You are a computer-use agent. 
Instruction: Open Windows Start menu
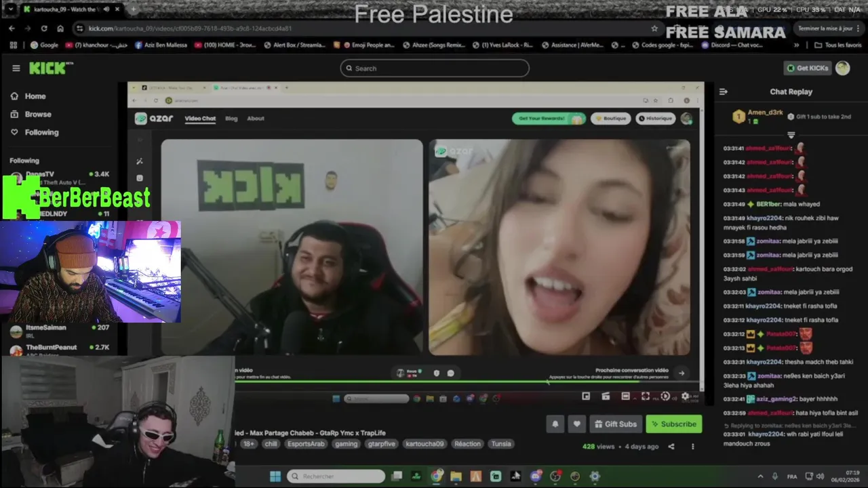275,476
